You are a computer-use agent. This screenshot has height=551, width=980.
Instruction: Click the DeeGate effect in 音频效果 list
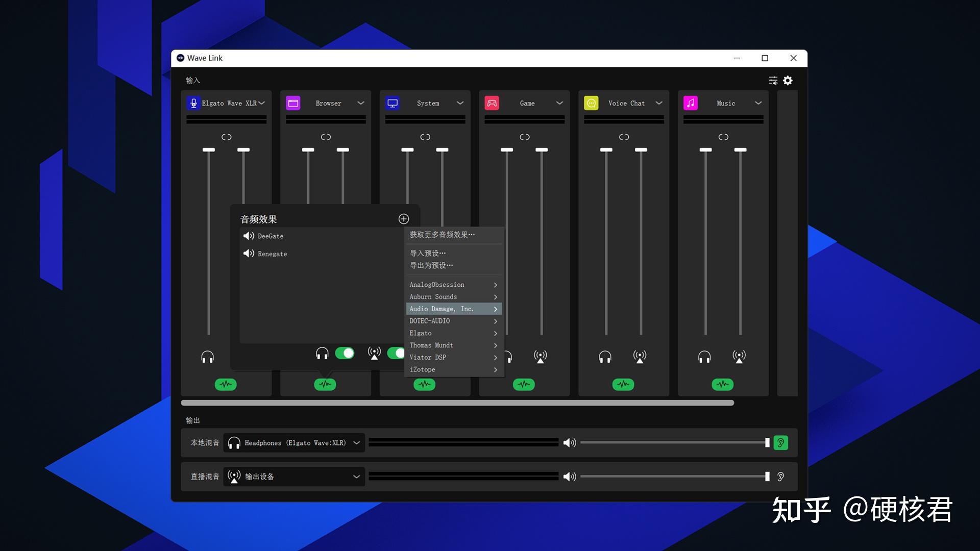(x=269, y=236)
